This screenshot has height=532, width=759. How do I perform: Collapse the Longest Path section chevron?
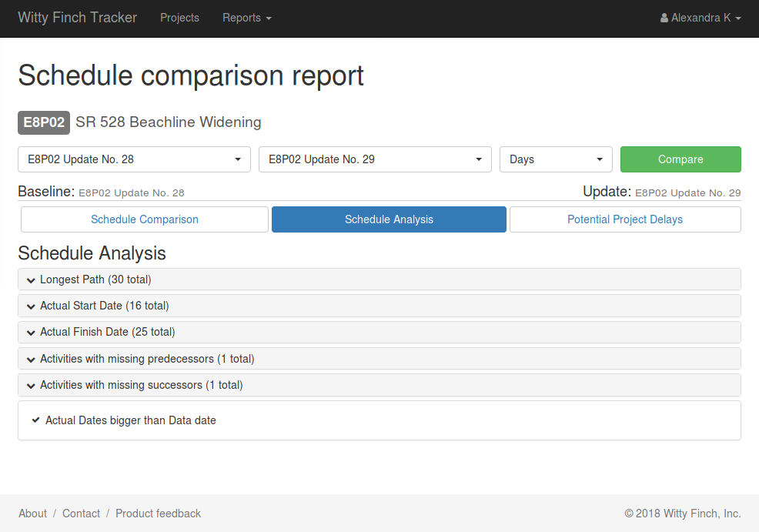[x=31, y=279]
